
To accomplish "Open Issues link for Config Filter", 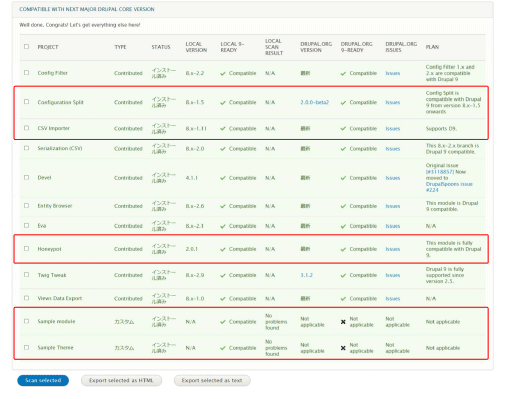I will [393, 73].
